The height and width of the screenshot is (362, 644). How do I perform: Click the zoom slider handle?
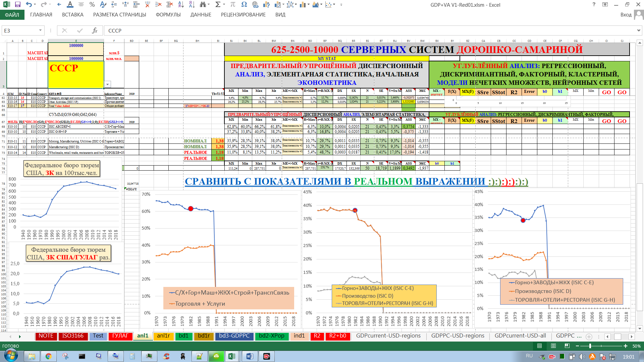pyautogui.click(x=590, y=346)
